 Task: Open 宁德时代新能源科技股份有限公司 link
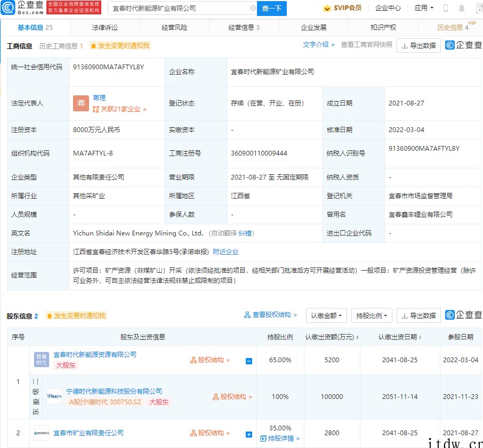(114, 392)
